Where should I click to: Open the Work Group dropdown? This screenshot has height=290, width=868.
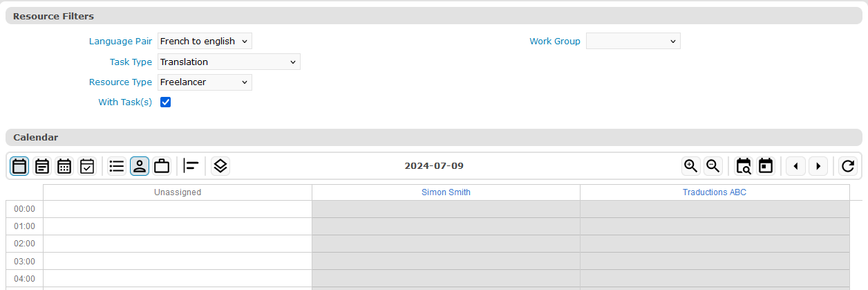coord(633,42)
